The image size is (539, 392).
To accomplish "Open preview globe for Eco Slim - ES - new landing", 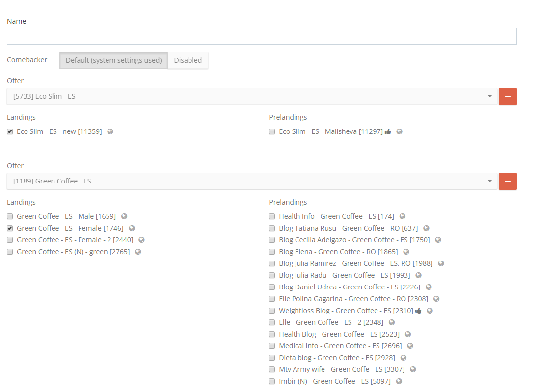I will click(x=110, y=131).
